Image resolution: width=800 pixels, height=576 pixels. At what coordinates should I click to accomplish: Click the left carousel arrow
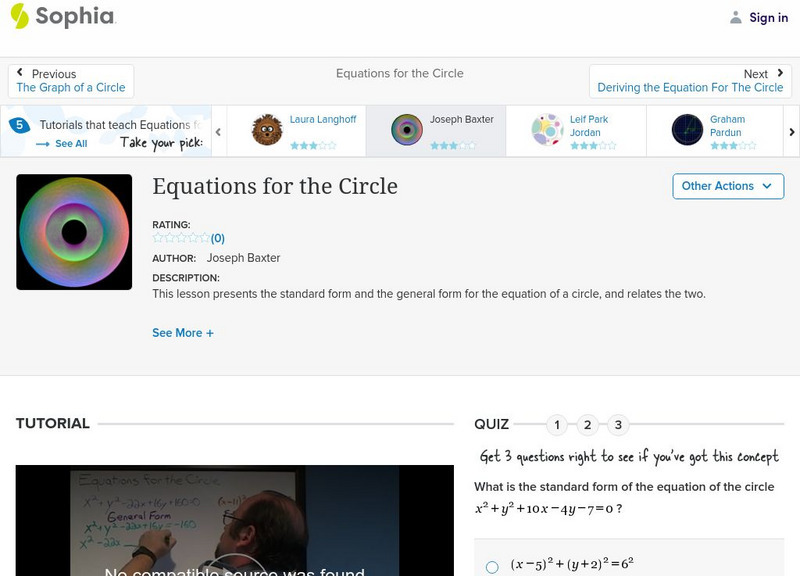coord(217,131)
